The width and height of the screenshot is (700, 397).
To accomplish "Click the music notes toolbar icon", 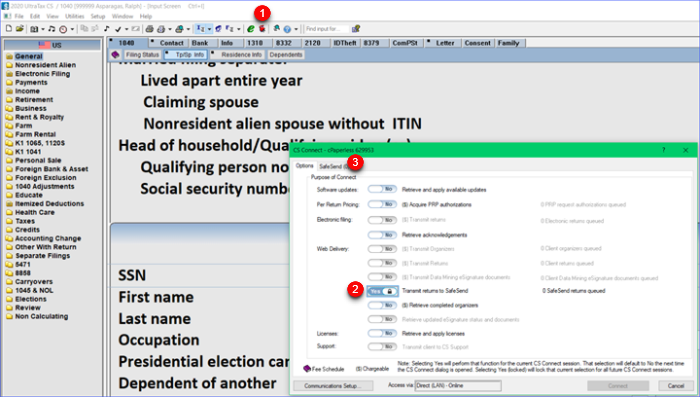I will (51, 29).
